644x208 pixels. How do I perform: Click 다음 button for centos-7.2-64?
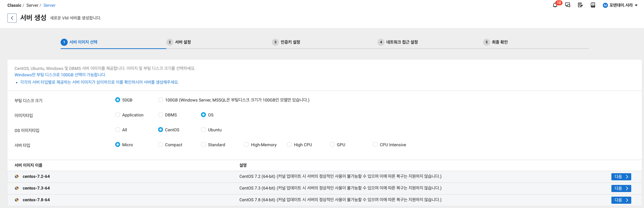click(x=621, y=177)
